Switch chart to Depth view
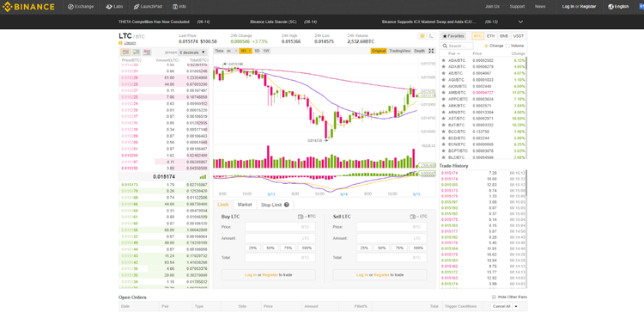Screen dimensions: 644x319 (x=420, y=51)
